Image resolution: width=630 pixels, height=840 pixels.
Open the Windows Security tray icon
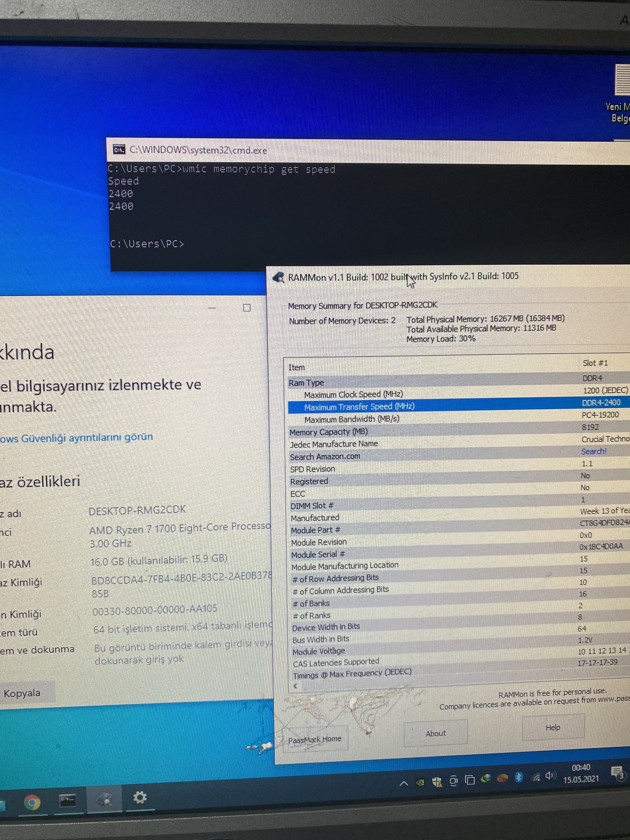click(x=437, y=781)
